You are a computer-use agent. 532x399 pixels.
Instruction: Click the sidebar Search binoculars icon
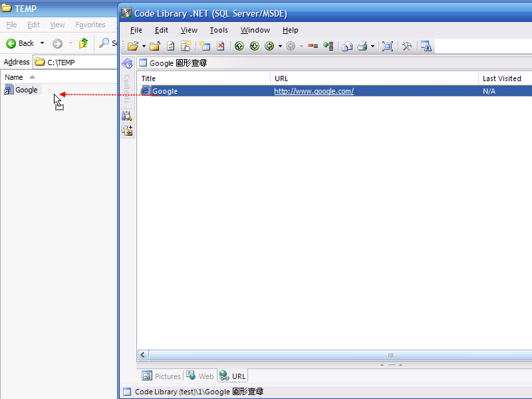coord(127,116)
